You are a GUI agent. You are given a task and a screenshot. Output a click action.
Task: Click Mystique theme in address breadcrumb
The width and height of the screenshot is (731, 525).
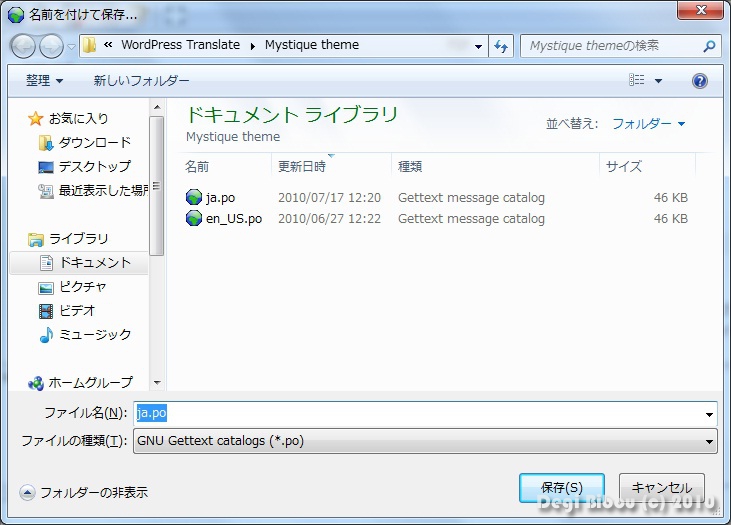coord(312,45)
